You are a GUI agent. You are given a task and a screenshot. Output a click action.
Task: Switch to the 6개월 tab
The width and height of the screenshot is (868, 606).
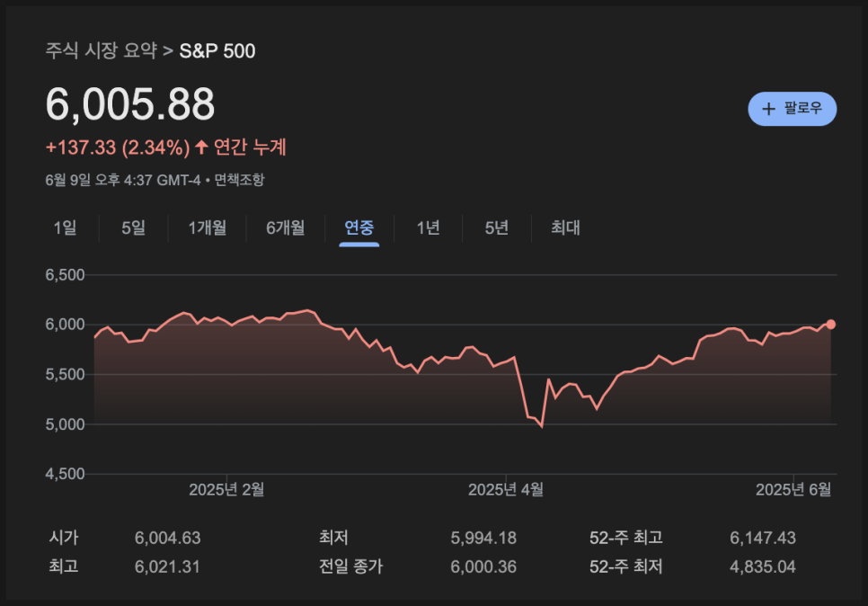click(x=285, y=227)
